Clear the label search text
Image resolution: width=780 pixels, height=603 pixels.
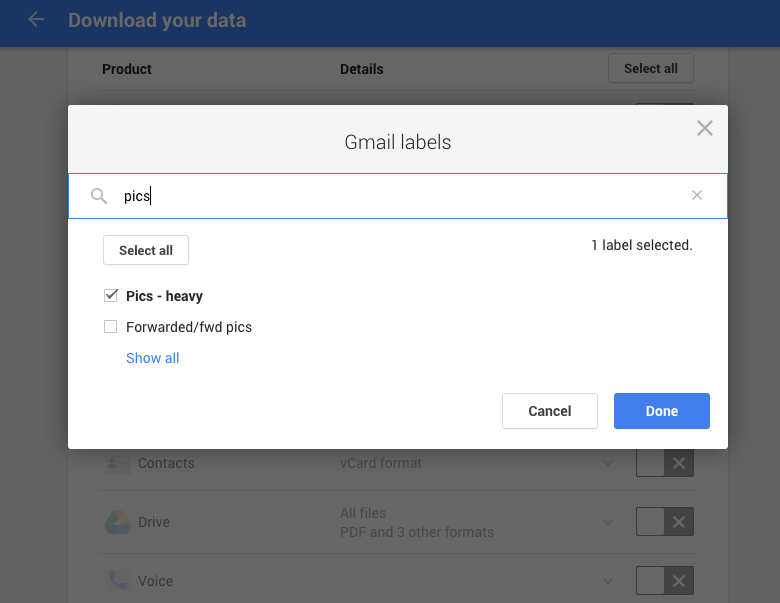tap(697, 196)
